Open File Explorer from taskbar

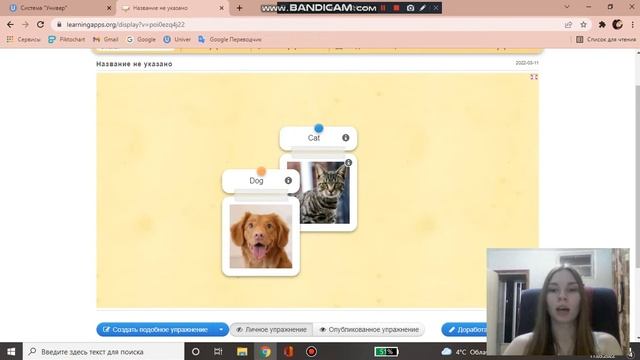click(x=242, y=351)
